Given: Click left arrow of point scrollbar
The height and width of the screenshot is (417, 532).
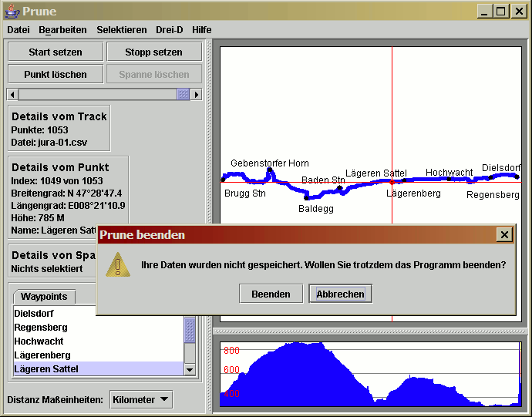Looking at the screenshot, I should tap(12, 94).
